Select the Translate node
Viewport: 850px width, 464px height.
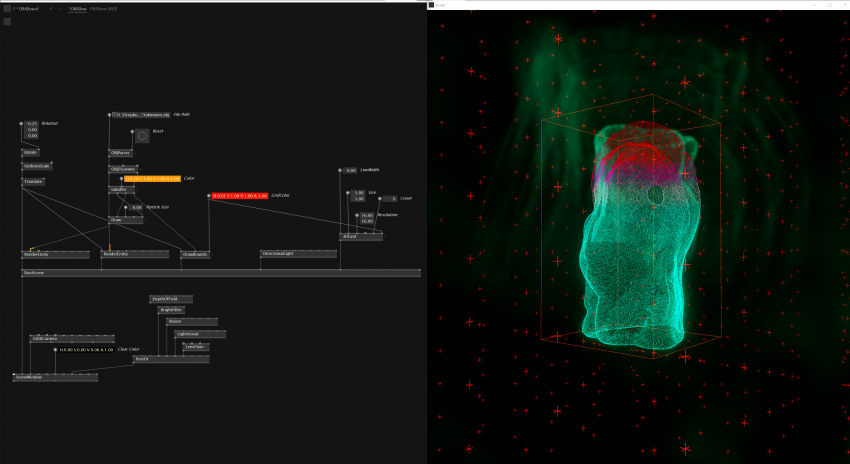pos(33,182)
